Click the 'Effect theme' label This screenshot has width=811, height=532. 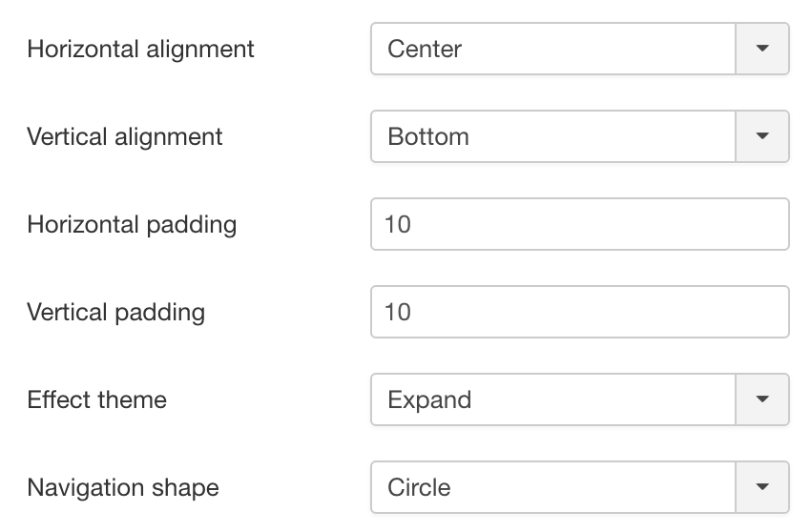tap(97, 399)
